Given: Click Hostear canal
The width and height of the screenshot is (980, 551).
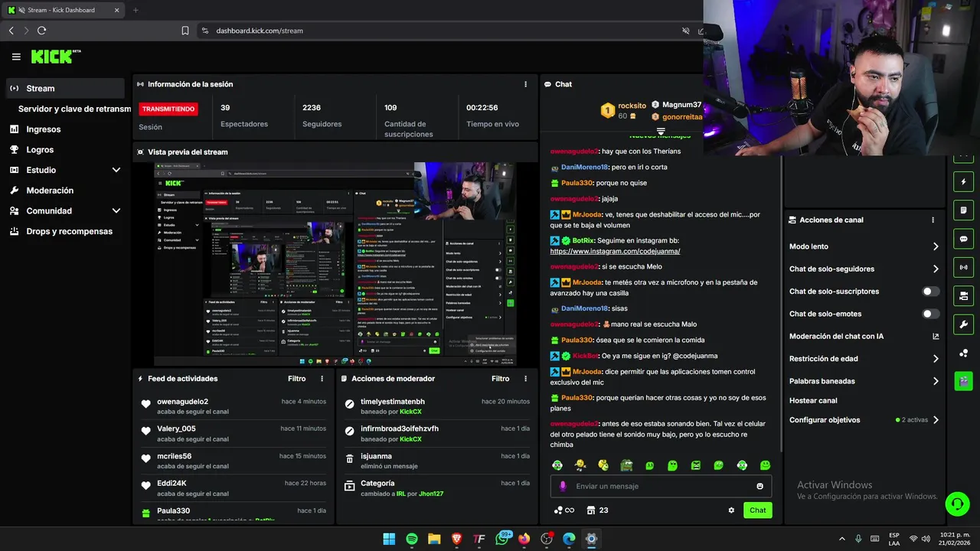Looking at the screenshot, I should (813, 400).
